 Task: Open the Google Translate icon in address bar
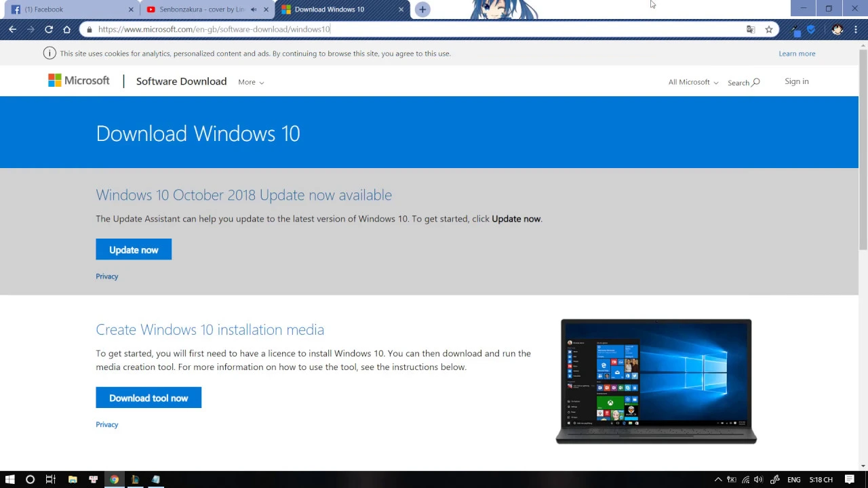[751, 29]
